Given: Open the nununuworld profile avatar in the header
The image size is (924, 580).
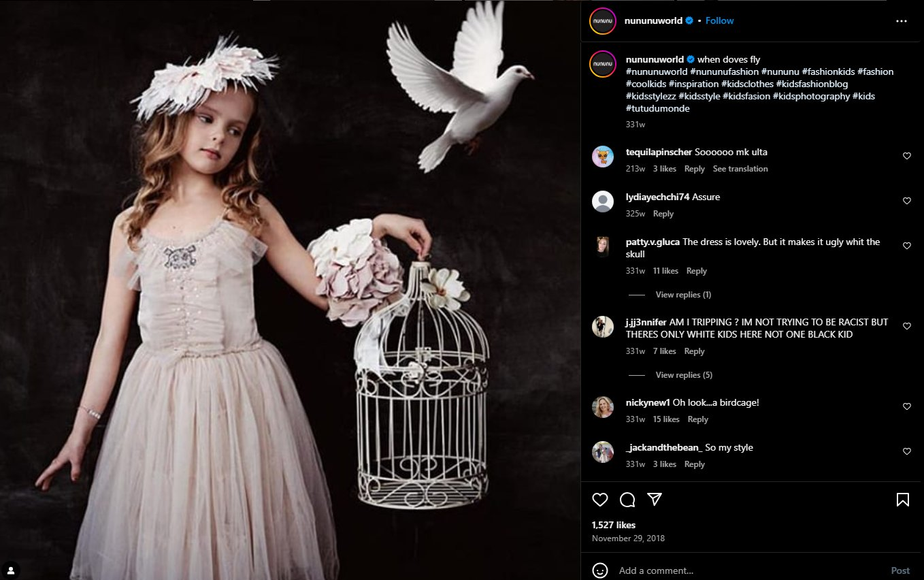Looking at the screenshot, I should pos(603,21).
